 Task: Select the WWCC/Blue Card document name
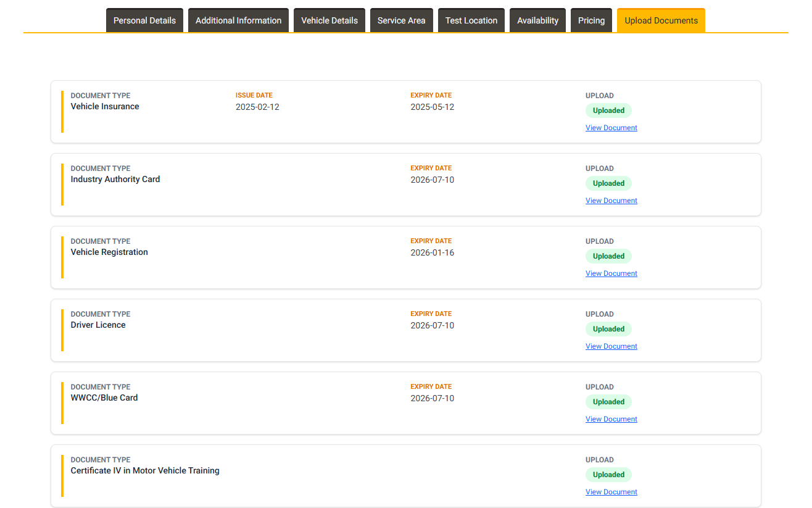pyautogui.click(x=104, y=398)
